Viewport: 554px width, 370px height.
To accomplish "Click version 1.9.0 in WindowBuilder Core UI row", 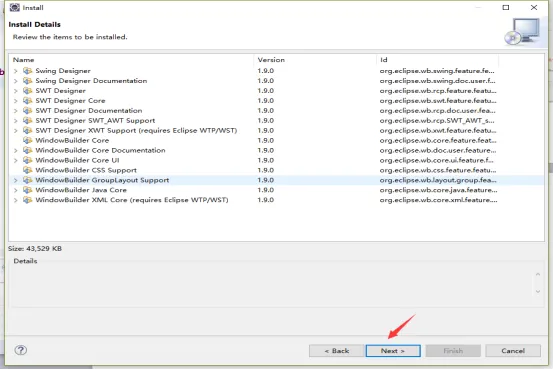I will (x=266, y=160).
